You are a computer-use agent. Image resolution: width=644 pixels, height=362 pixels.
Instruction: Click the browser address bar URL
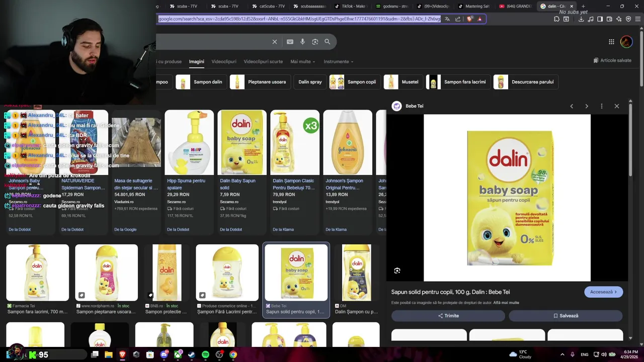(299, 19)
